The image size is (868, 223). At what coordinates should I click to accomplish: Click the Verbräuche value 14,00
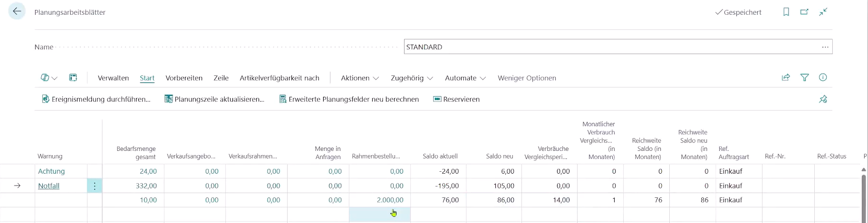coord(561,200)
